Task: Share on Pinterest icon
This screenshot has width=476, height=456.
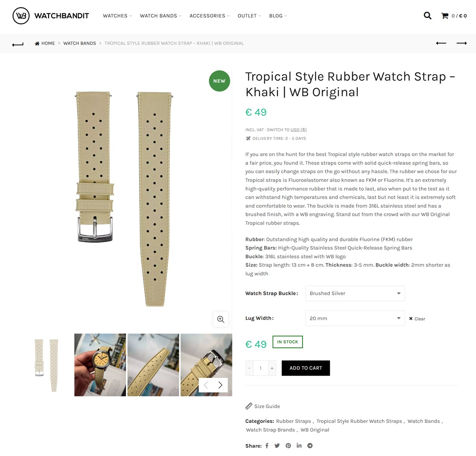Action: tap(288, 446)
